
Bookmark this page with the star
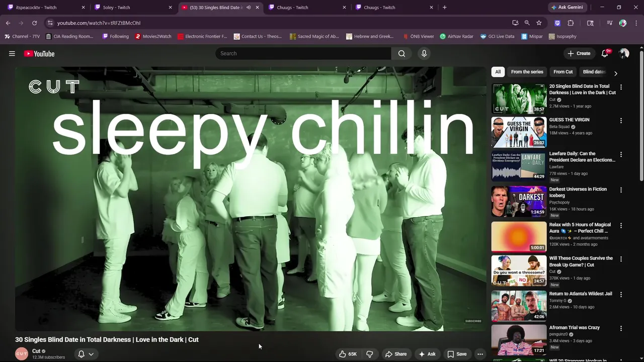539,23
